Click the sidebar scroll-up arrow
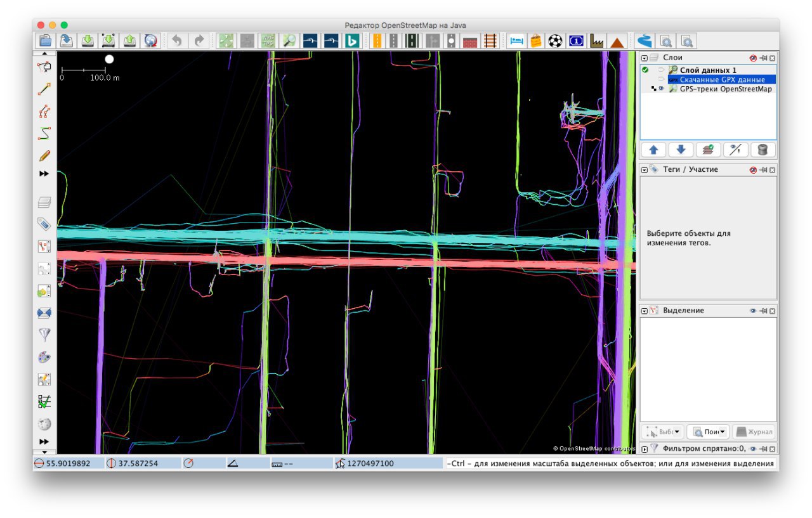 [44, 54]
